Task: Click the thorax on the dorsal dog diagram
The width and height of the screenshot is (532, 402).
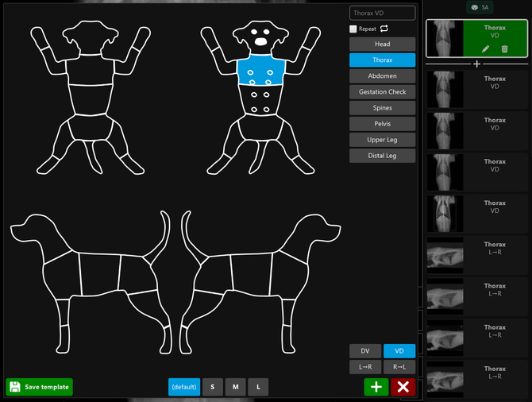Action: point(91,70)
